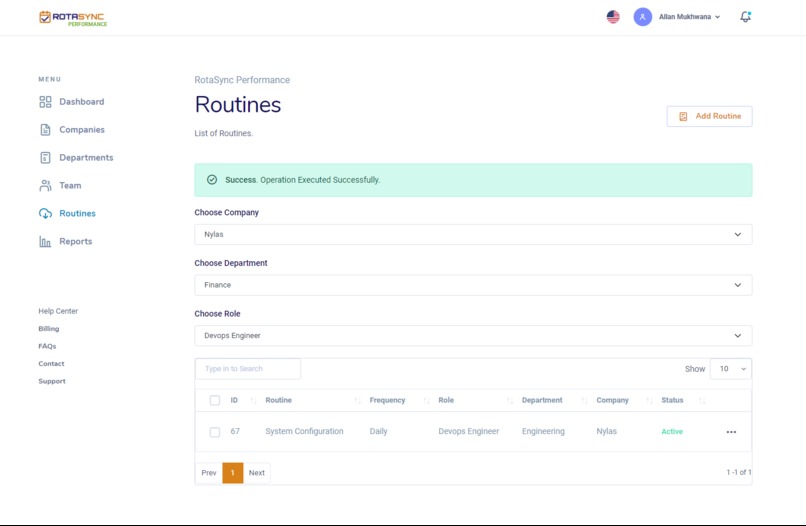Open Departments menu item
The image size is (806, 526).
pyautogui.click(x=86, y=157)
